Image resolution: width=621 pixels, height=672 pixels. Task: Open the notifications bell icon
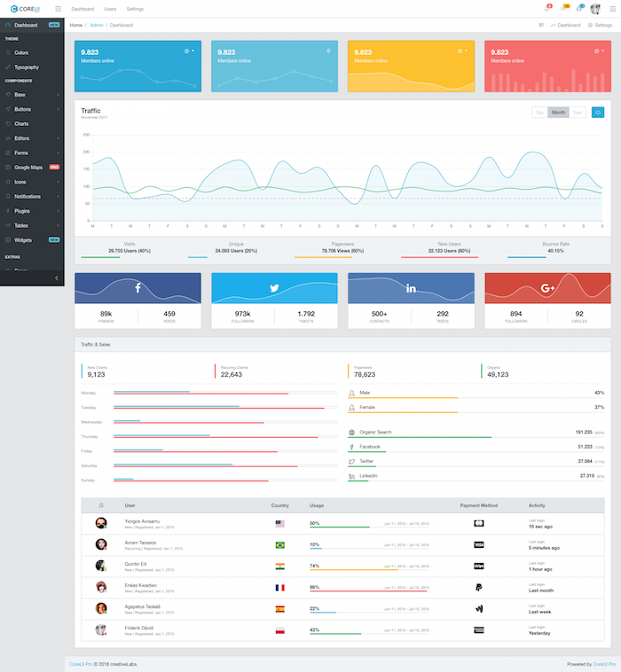coord(546,9)
